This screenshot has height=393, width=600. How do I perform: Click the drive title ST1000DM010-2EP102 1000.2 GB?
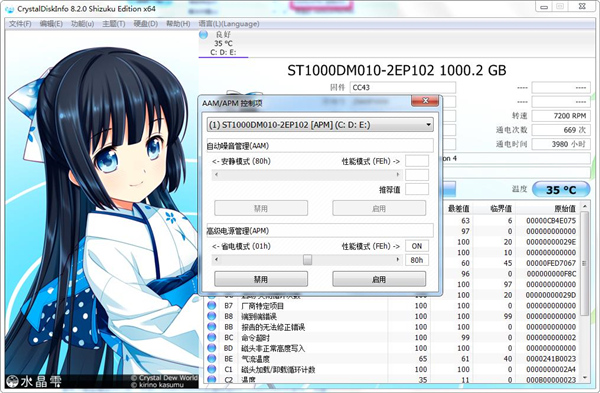[397, 70]
